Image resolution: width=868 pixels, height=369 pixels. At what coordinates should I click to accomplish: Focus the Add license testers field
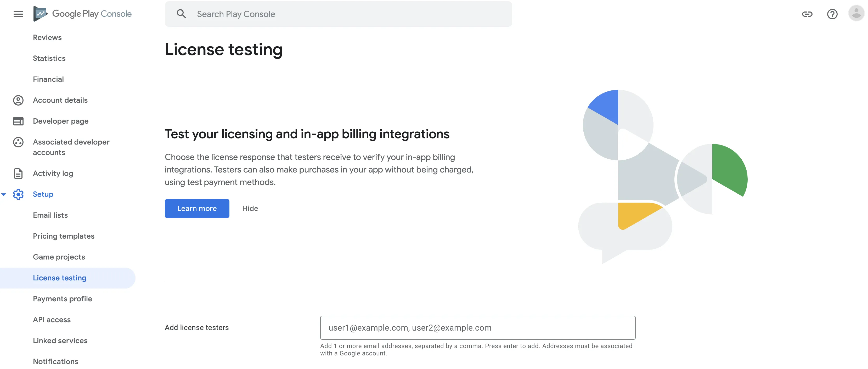477,327
